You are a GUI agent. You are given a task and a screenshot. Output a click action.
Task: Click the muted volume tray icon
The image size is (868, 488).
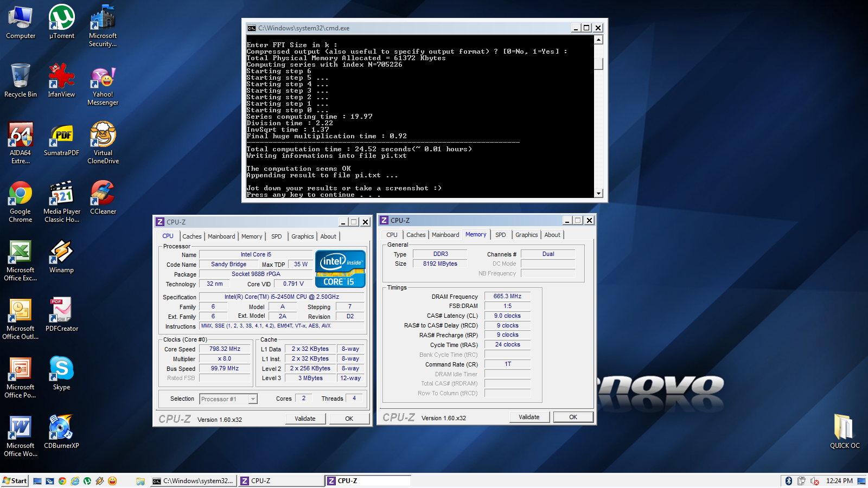815,481
